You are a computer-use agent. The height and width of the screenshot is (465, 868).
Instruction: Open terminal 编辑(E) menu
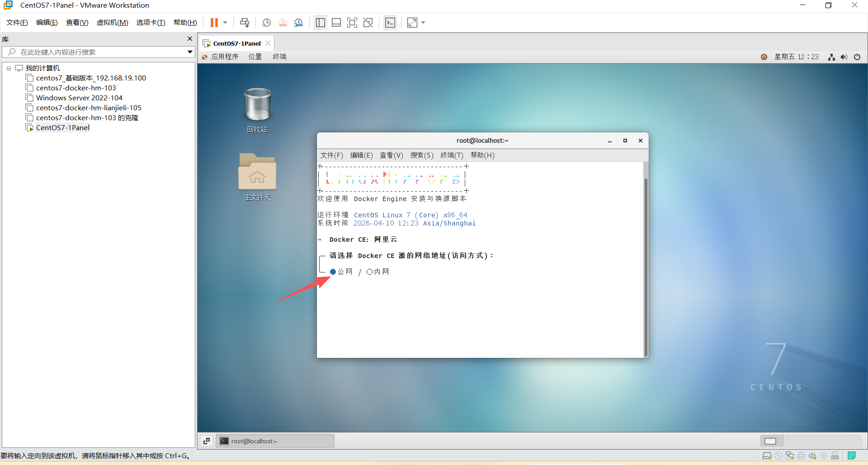click(361, 155)
